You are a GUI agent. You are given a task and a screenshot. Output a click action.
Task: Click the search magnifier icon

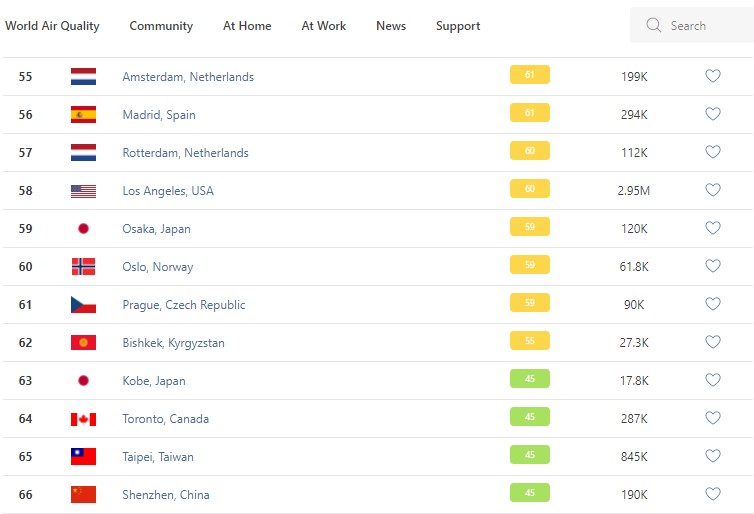654,25
